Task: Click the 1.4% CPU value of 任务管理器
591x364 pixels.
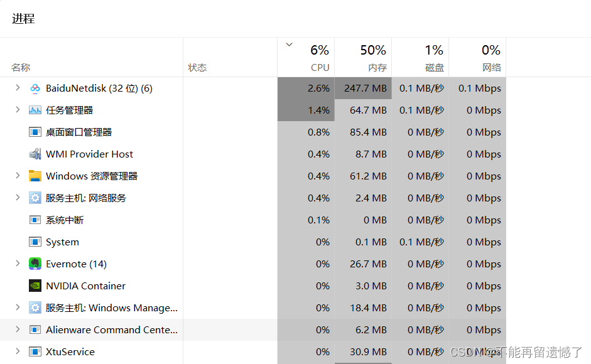Action: [318, 110]
